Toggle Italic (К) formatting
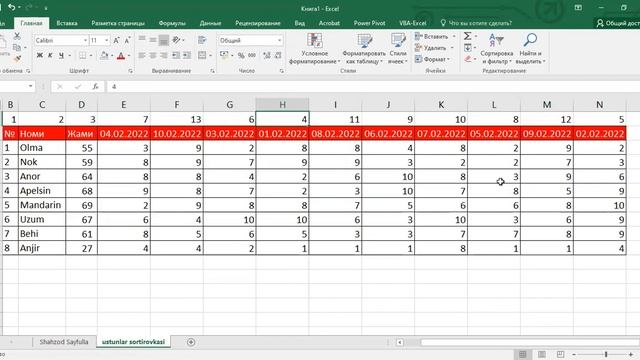The height and width of the screenshot is (360, 640). pos(50,56)
